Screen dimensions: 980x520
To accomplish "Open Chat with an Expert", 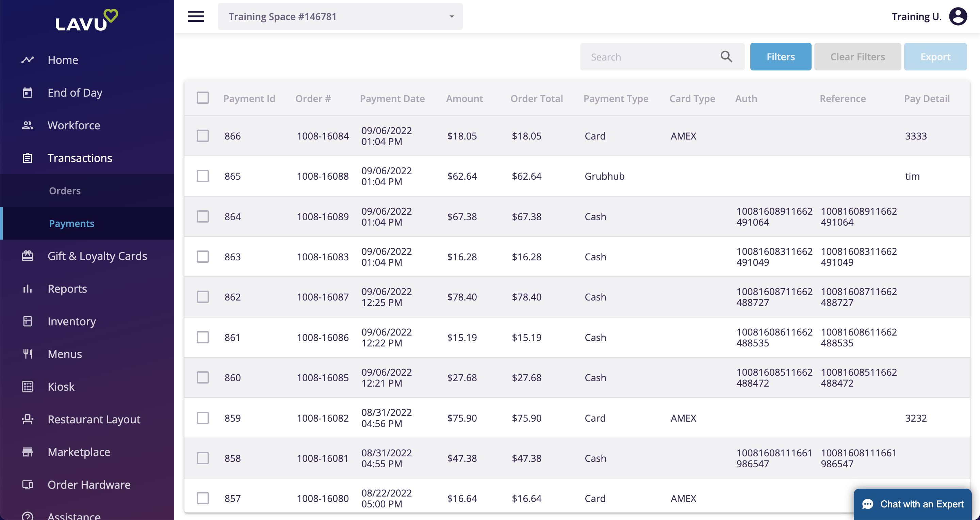I will (914, 504).
